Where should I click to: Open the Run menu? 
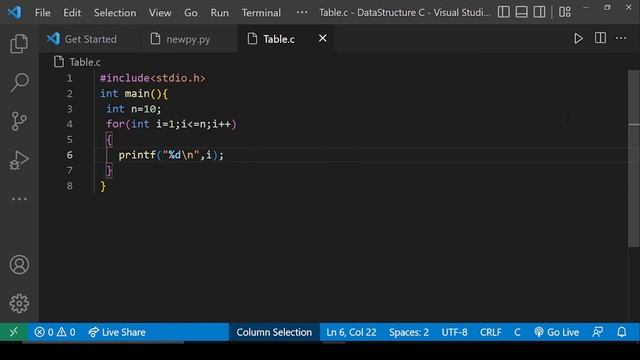tap(220, 13)
